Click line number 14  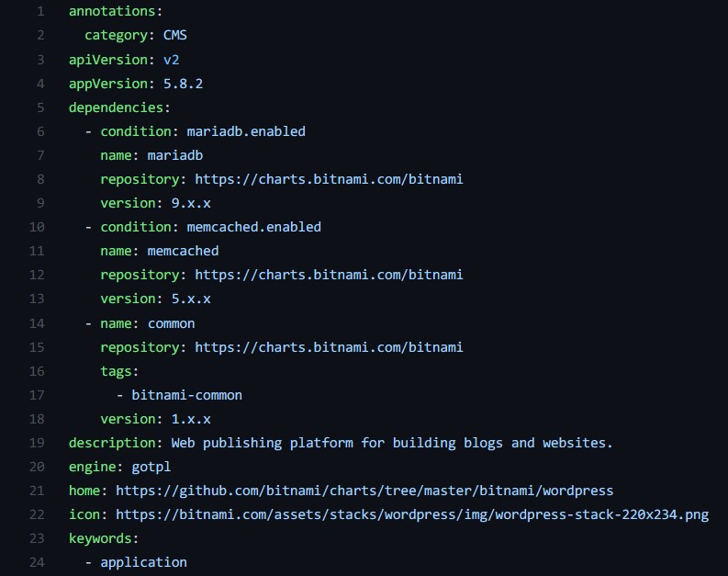(37, 323)
